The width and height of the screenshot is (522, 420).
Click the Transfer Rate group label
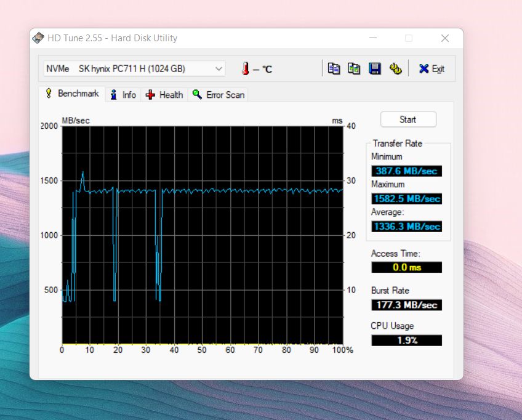click(398, 143)
